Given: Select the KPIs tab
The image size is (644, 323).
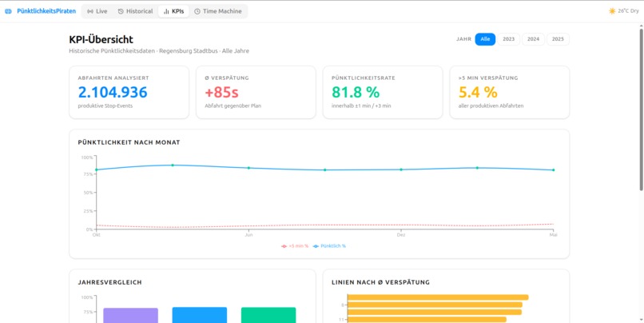Looking at the screenshot, I should pos(173,11).
